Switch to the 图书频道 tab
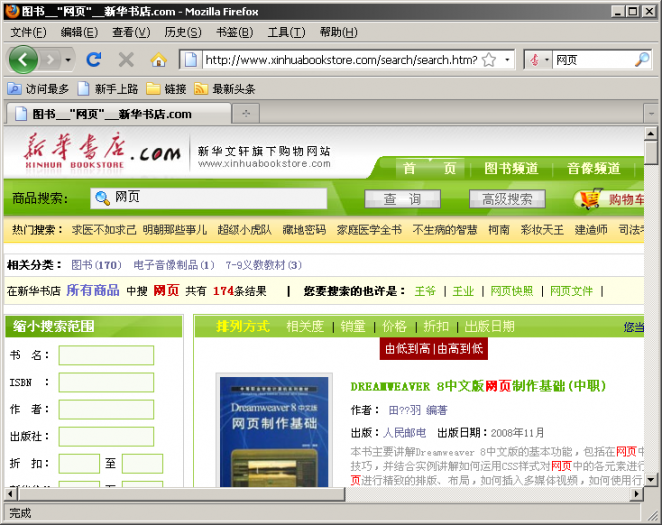The height and width of the screenshot is (525, 662). click(x=511, y=168)
